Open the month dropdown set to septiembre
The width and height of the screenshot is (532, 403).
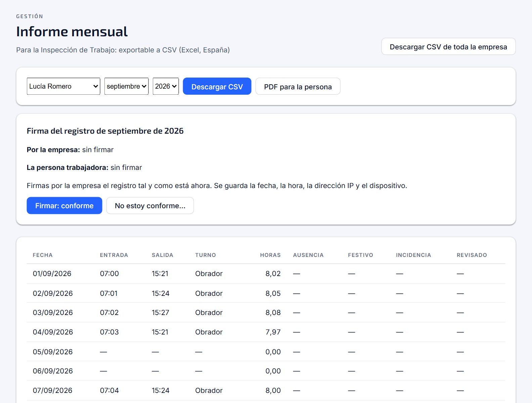click(x=126, y=86)
